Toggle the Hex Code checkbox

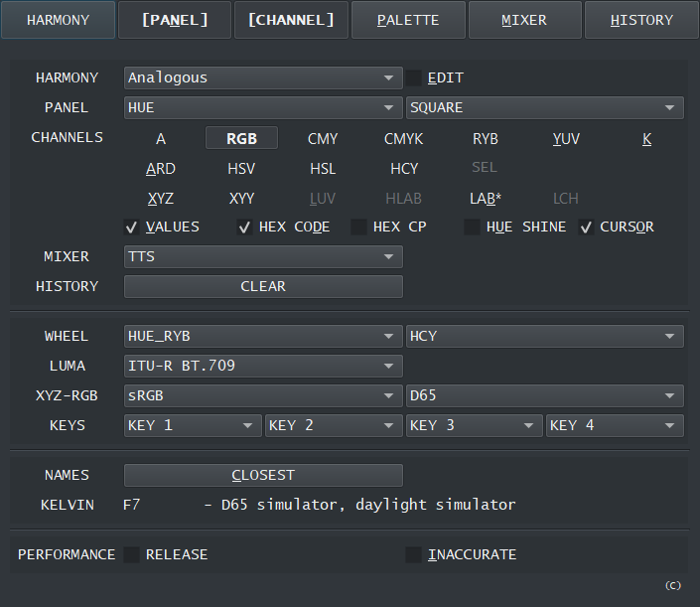point(245,227)
